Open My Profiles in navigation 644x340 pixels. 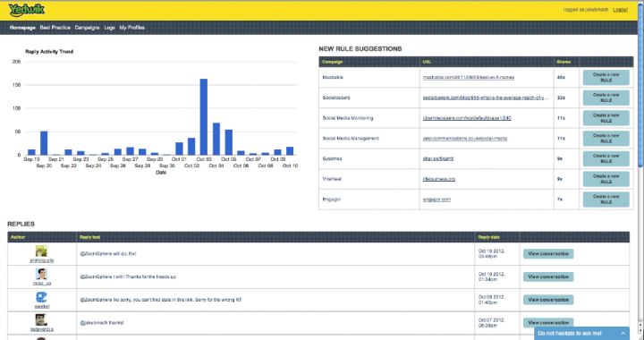point(131,28)
